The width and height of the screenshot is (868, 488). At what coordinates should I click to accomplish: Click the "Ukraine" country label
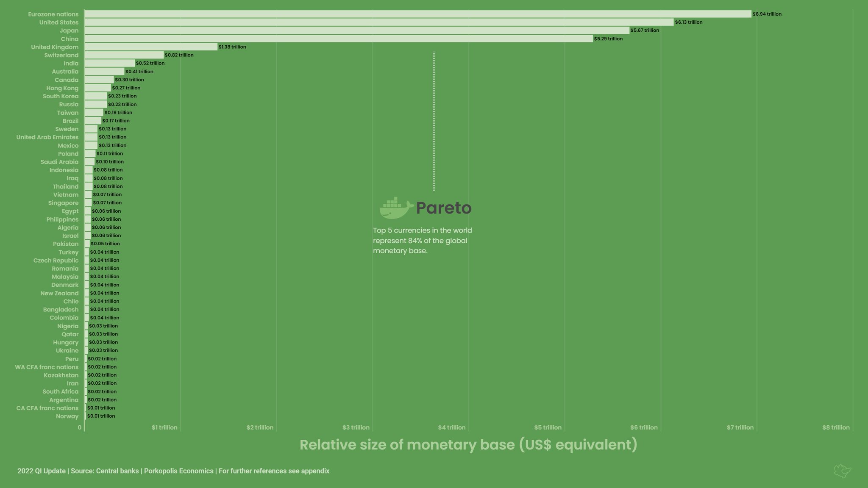coord(67,351)
